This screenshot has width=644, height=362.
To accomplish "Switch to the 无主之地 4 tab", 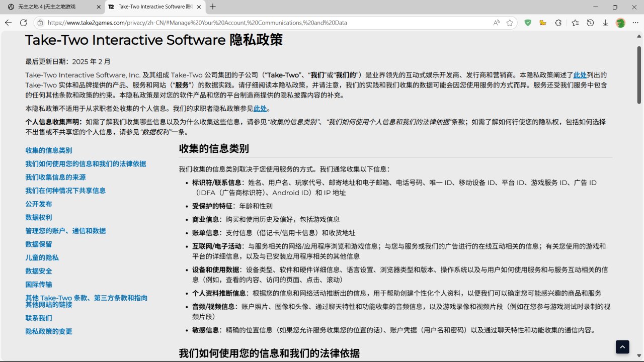I will [52, 7].
